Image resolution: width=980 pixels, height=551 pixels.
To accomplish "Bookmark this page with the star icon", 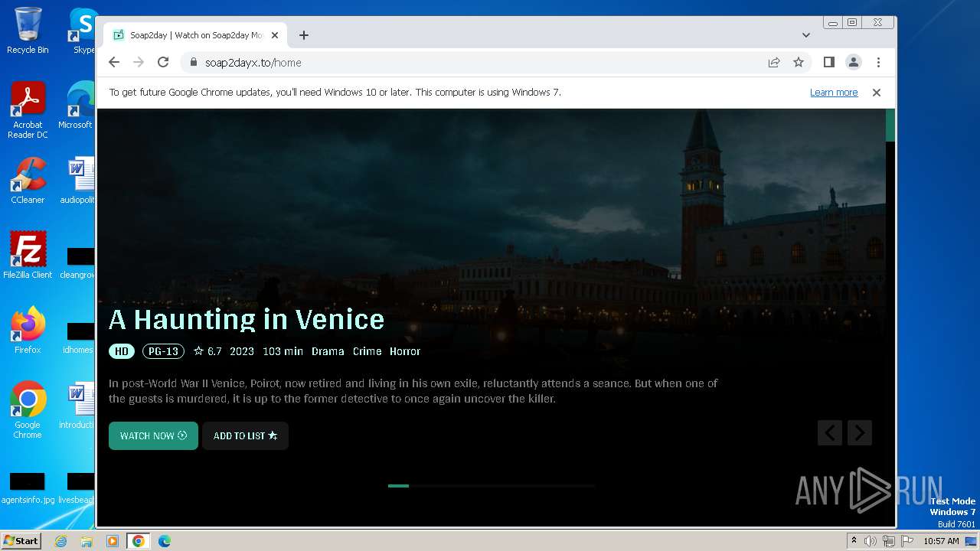I will (799, 62).
